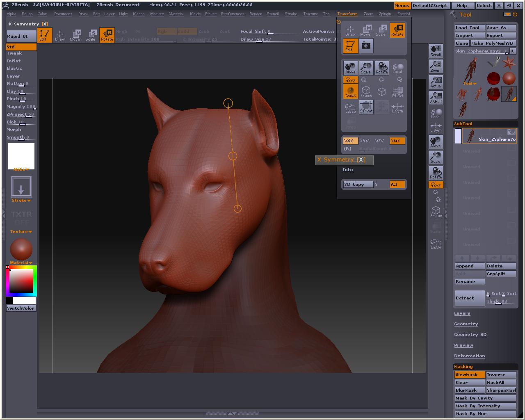Toggle the eye visibility on Skin_ZSphere subtool
This screenshot has height=420, width=525.
(x=511, y=132)
